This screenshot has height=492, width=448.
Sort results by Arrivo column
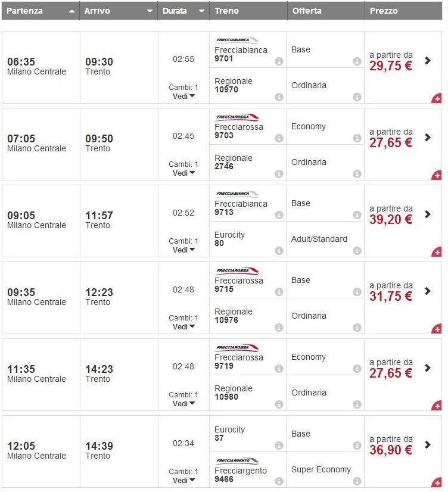tap(119, 11)
